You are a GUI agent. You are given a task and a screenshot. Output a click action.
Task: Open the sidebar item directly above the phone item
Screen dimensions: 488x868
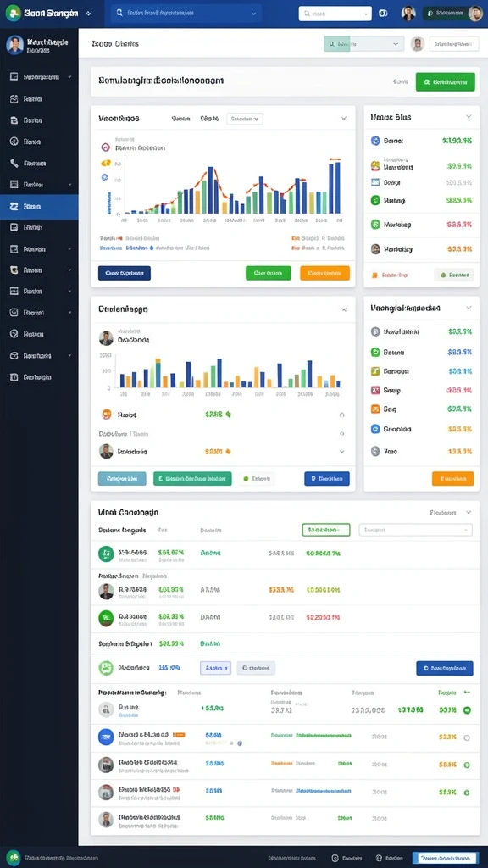[39, 142]
